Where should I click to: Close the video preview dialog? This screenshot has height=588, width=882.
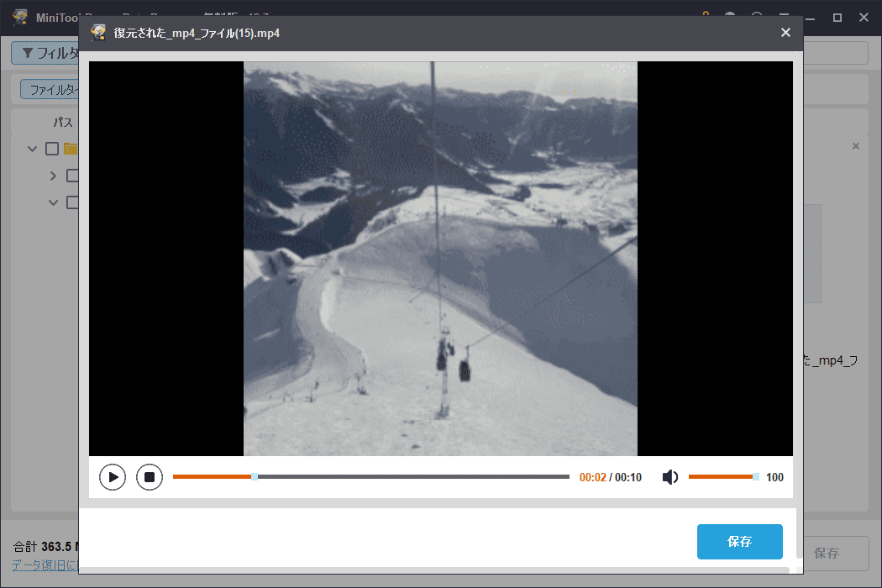coord(785,32)
